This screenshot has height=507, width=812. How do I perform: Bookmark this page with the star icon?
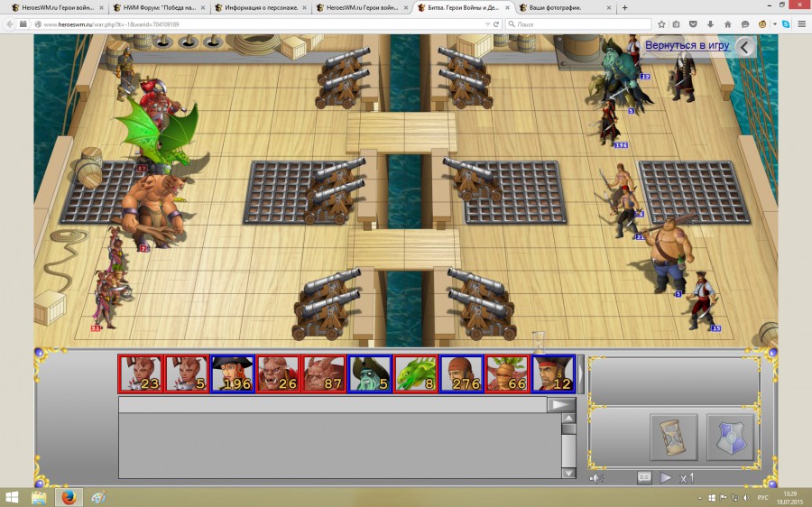click(x=661, y=24)
